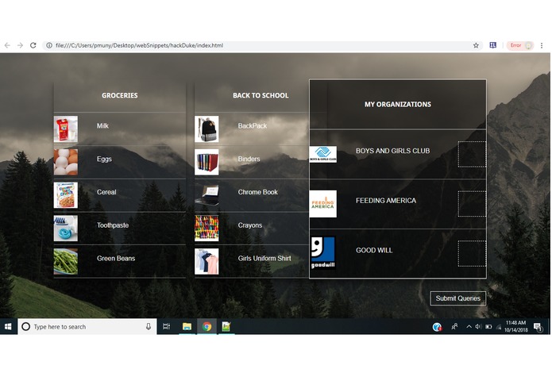This screenshot has height=392, width=552.
Task: Select the Binders item label
Action: point(249,159)
